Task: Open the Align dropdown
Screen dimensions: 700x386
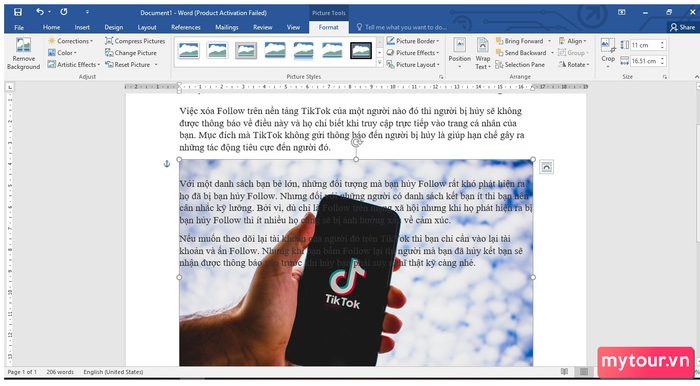Action: point(573,41)
